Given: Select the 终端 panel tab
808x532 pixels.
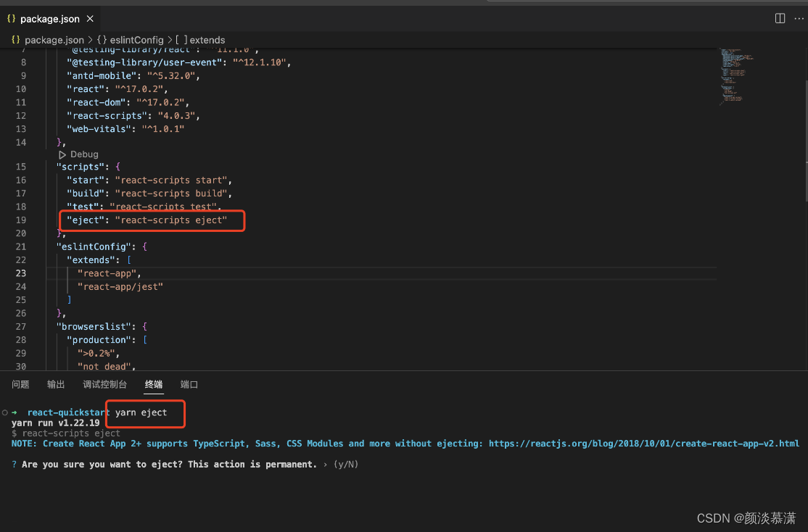Looking at the screenshot, I should (x=154, y=384).
